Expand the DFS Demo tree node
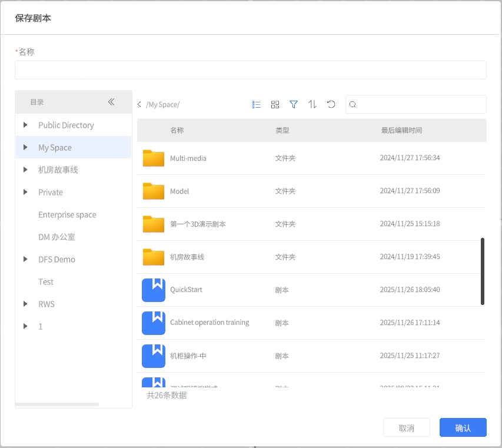The width and height of the screenshot is (502, 448). 25,259
